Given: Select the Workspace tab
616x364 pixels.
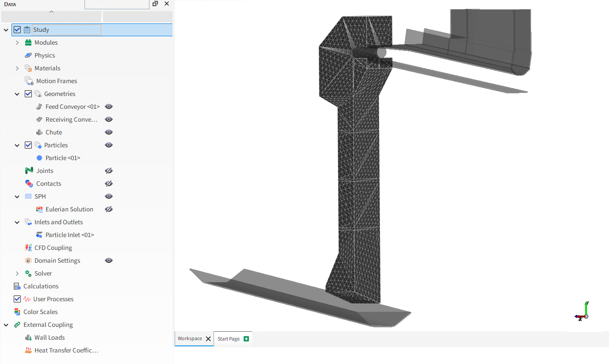Looking at the screenshot, I should click(x=190, y=338).
